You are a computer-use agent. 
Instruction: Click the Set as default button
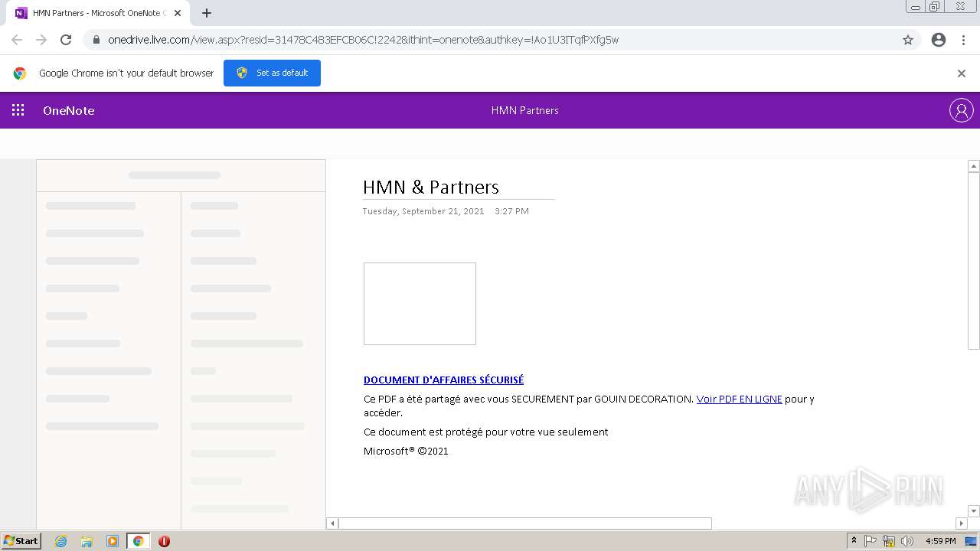point(272,73)
